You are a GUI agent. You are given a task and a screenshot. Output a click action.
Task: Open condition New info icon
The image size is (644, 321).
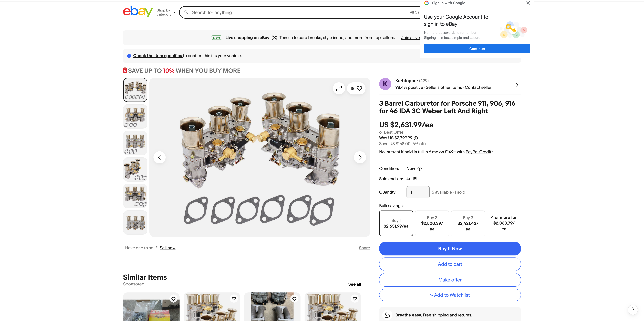pyautogui.click(x=420, y=169)
